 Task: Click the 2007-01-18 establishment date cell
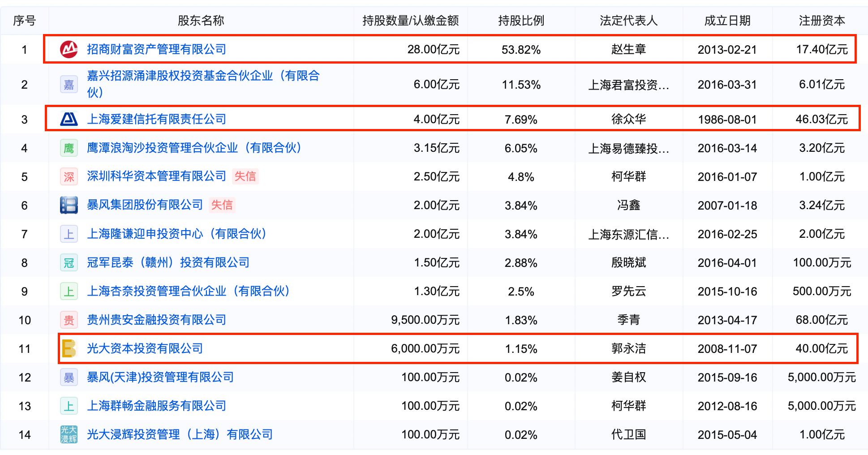(x=727, y=206)
